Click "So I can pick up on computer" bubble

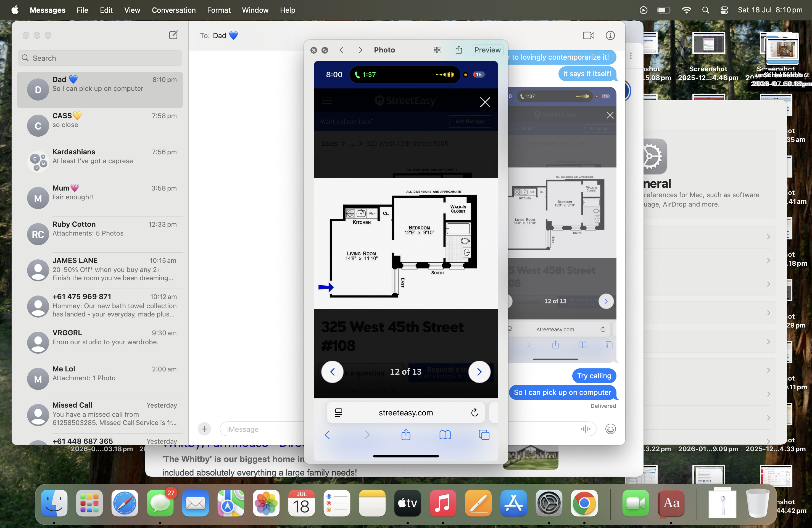562,393
